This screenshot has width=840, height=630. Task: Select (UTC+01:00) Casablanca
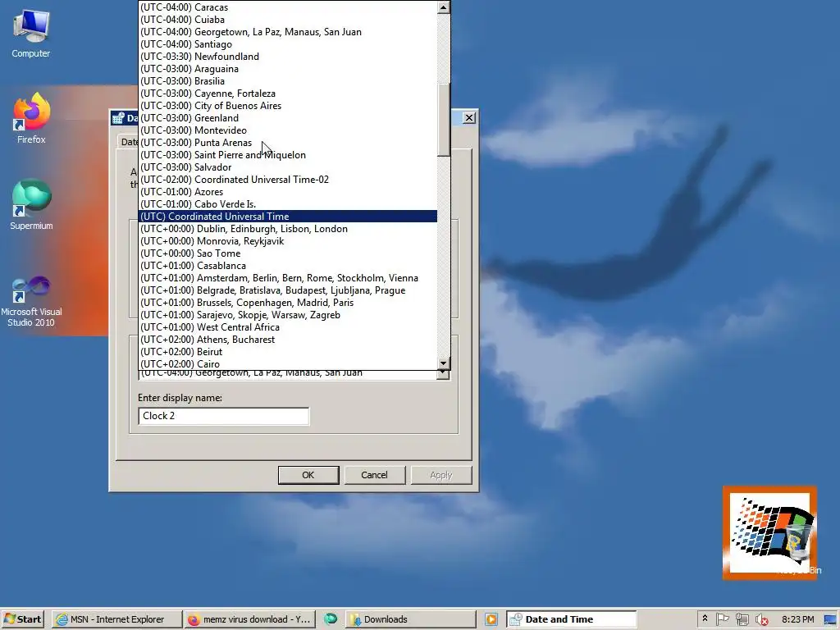tap(288, 267)
